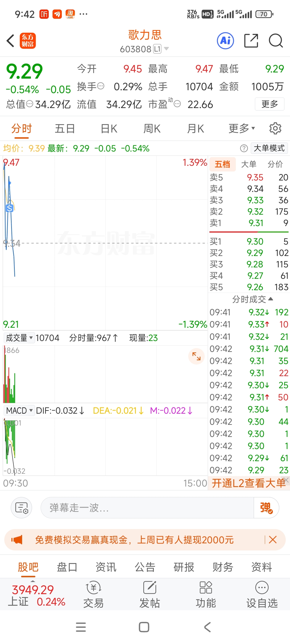
Task: Switch to the 月K chart tab
Action: (195, 128)
